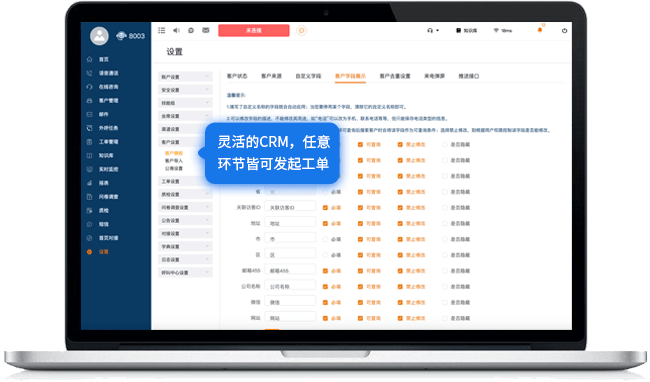Click the list menu icon in the top toolbar

(162, 30)
